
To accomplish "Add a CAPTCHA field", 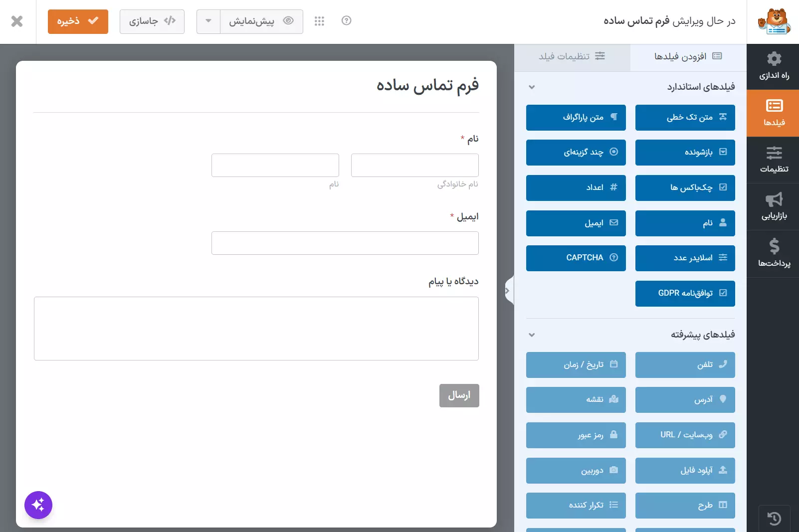I will 576,258.
